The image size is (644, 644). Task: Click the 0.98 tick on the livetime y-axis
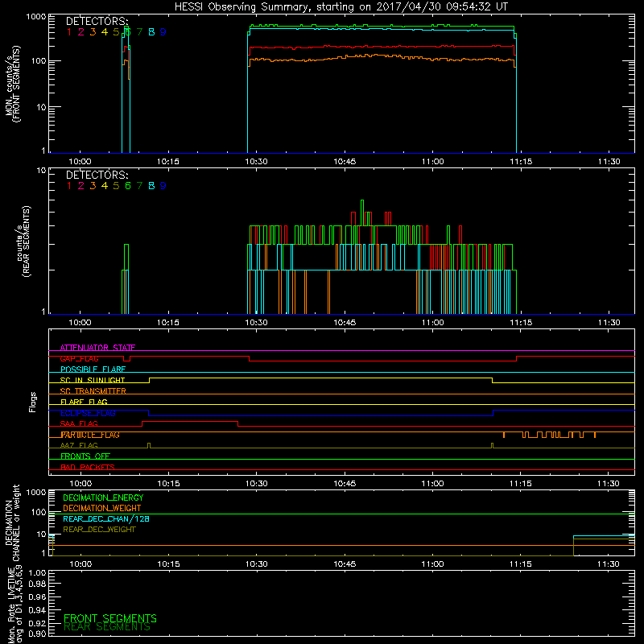tap(37, 584)
